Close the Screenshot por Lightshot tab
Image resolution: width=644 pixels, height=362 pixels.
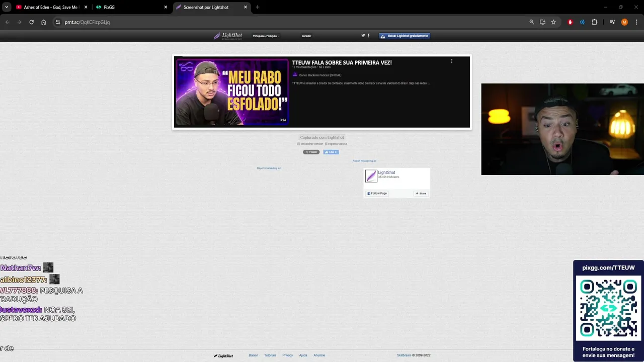(246, 7)
